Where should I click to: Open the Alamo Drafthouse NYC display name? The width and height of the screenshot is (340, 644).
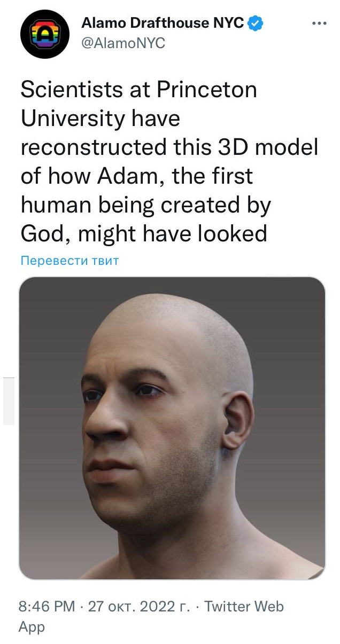163,23
